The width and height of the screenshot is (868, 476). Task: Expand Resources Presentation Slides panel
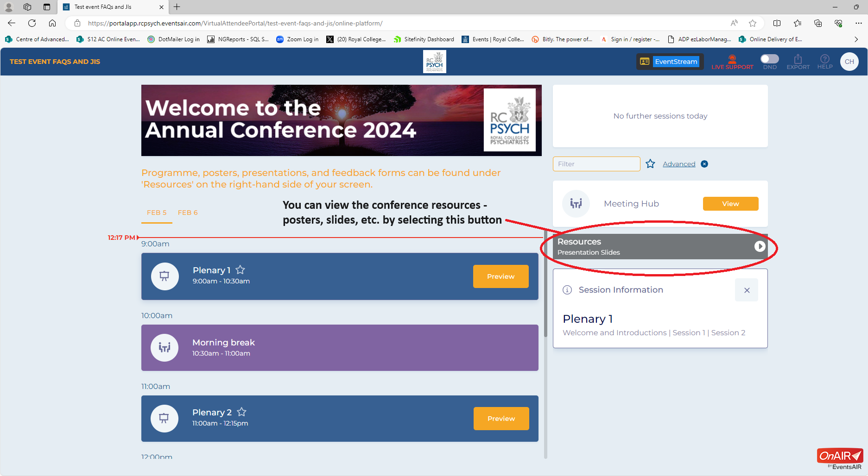[x=760, y=246]
